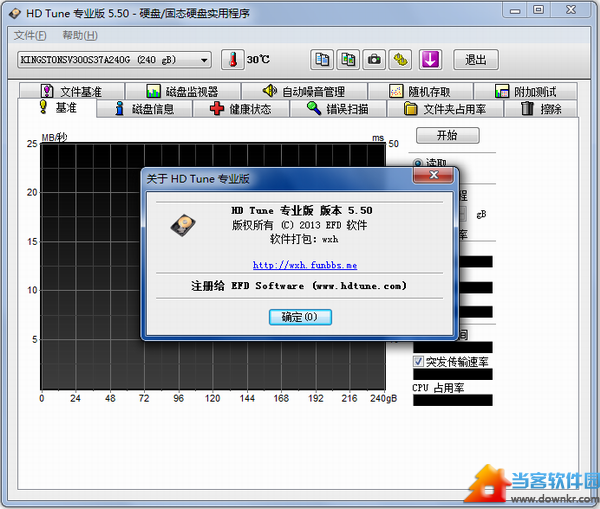Click the 注册给 EFD Software registration text
Viewport: 600px width, 509px height.
[x=299, y=286]
